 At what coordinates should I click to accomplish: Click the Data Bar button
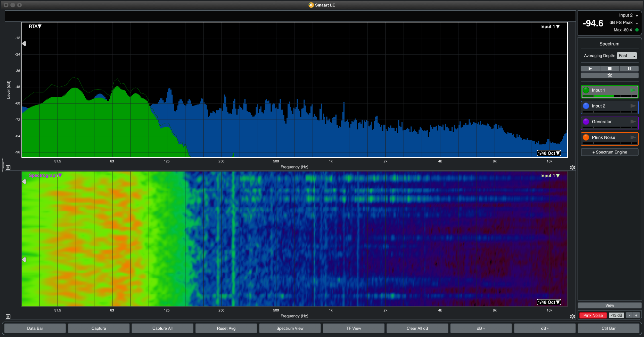(x=35, y=328)
